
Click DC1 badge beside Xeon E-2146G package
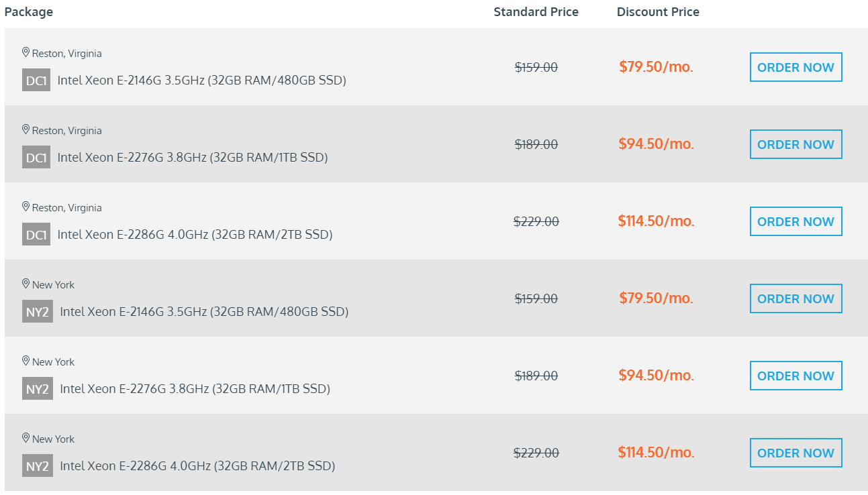tap(36, 80)
